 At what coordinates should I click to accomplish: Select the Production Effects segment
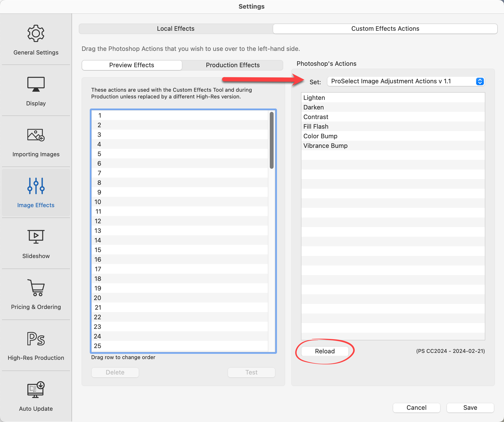tap(233, 65)
